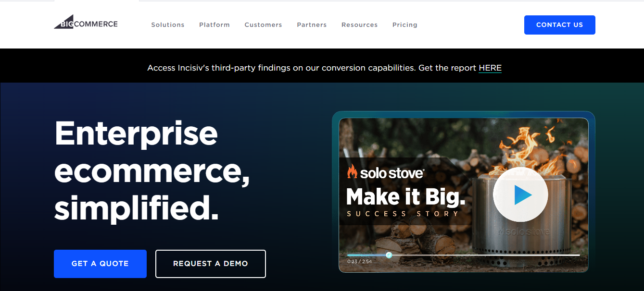This screenshot has height=291, width=644.
Task: Click the video progress slider handle
Action: point(389,255)
